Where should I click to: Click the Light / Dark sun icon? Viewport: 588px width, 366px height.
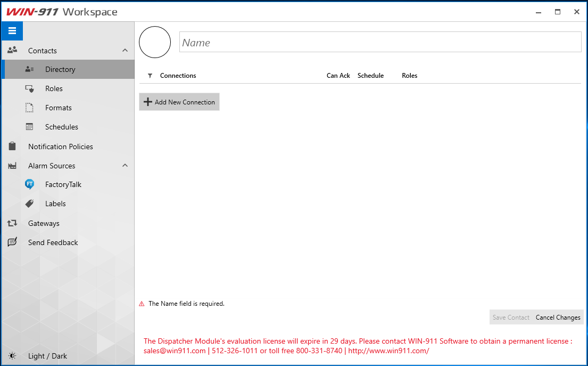coord(12,356)
